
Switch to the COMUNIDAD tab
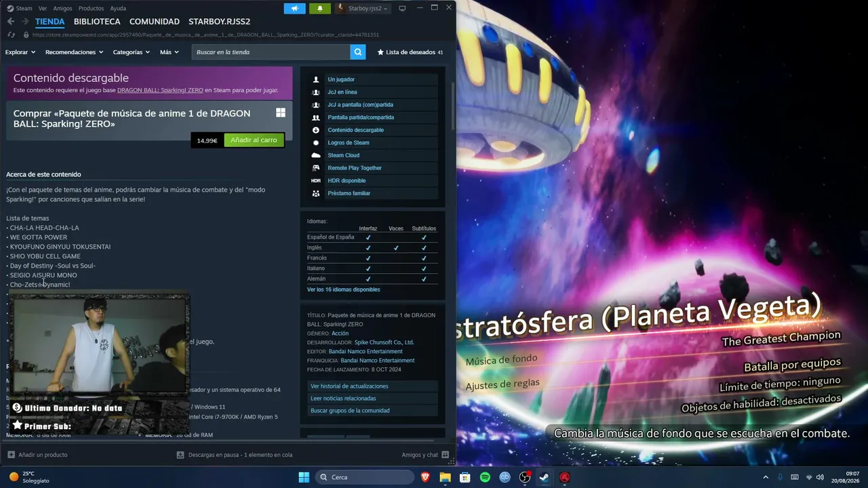point(155,22)
